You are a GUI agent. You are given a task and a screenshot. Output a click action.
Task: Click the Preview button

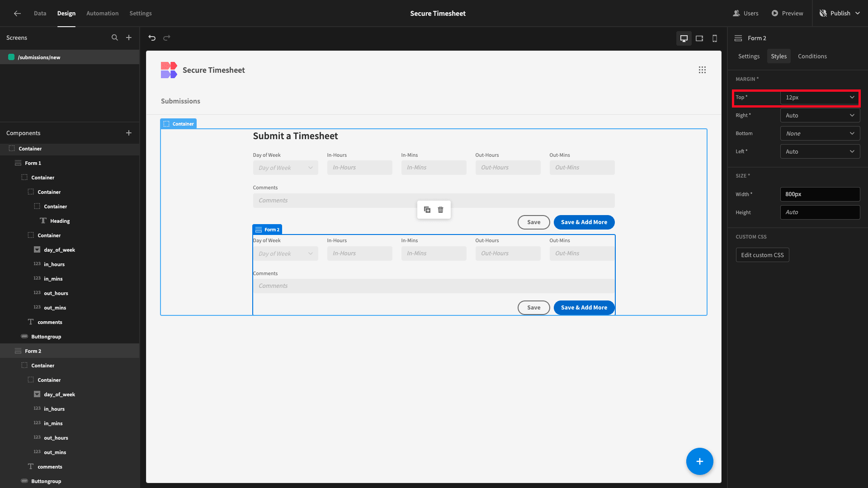pyautogui.click(x=788, y=14)
